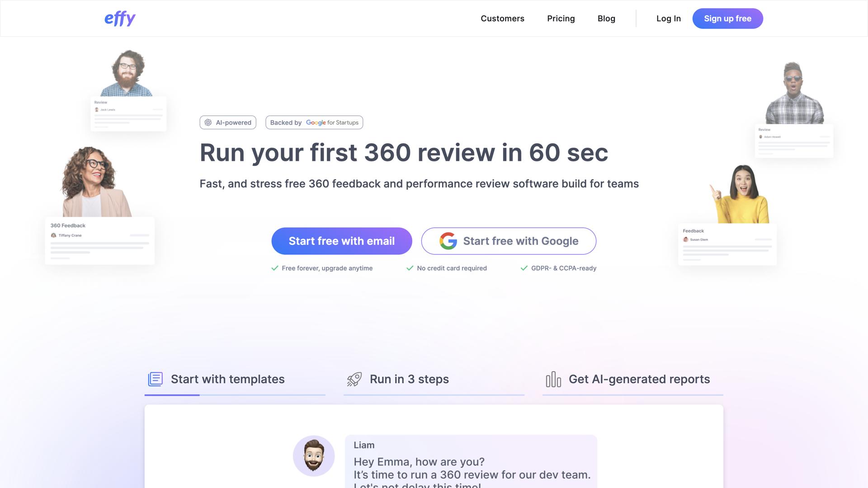Viewport: 868px width, 488px height.
Task: Click the rocket icon
Action: point(354,379)
